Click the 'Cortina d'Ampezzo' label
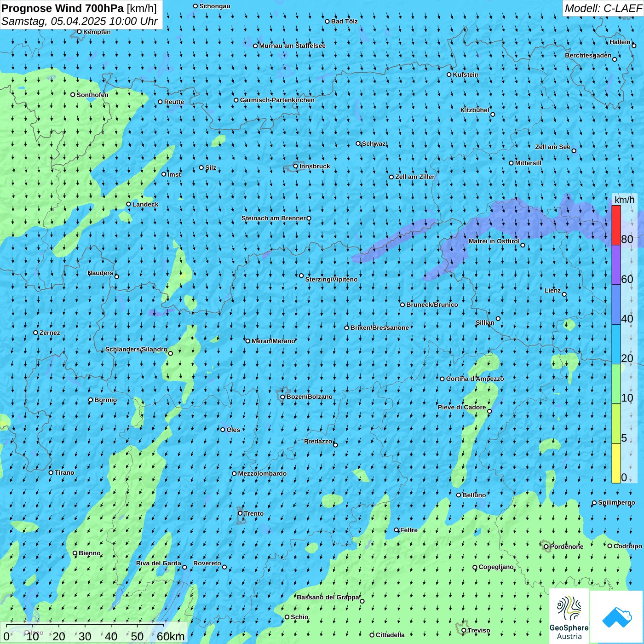Screen dimensions: 644x644 475,379
